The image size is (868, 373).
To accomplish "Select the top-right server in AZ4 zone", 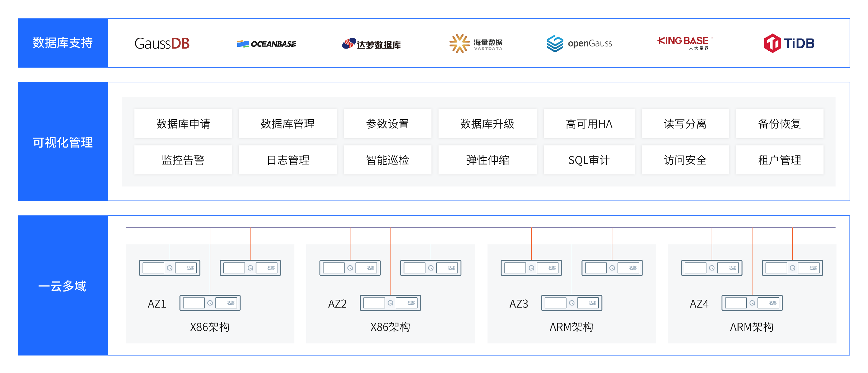I will pos(793,268).
